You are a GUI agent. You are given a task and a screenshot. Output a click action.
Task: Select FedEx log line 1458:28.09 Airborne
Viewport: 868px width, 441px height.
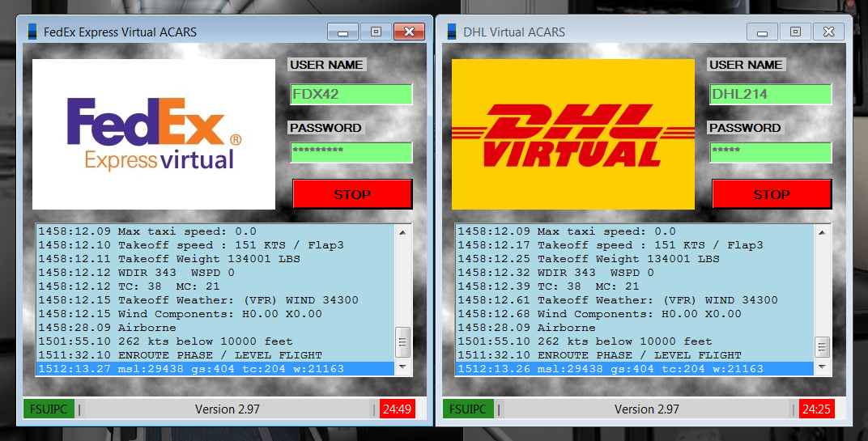point(215,328)
